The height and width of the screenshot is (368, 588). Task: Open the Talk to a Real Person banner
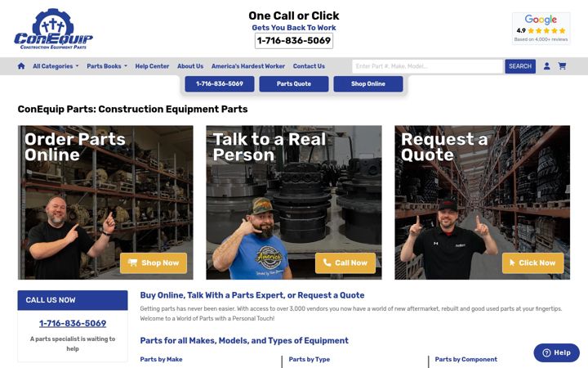click(294, 203)
